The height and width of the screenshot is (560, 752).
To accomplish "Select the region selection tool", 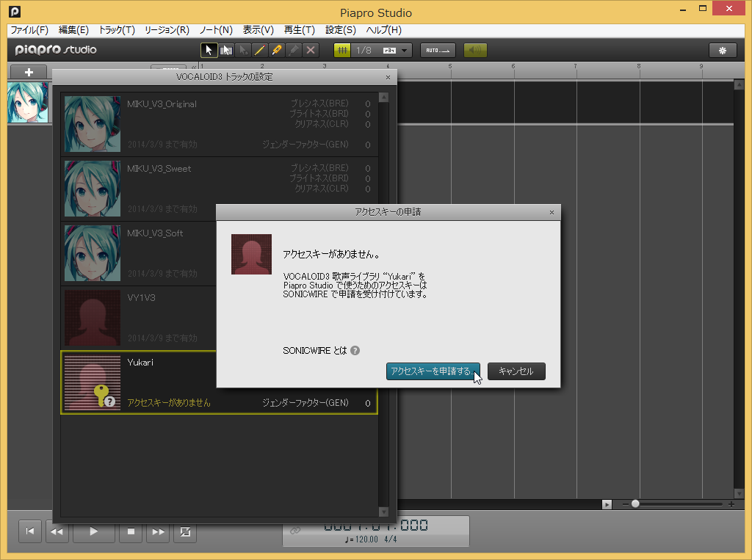I will 226,50.
